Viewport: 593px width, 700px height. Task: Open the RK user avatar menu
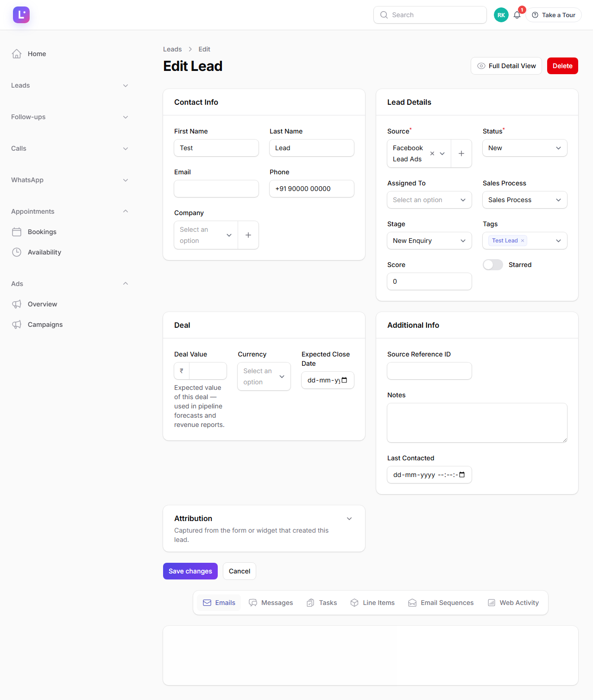pos(501,15)
